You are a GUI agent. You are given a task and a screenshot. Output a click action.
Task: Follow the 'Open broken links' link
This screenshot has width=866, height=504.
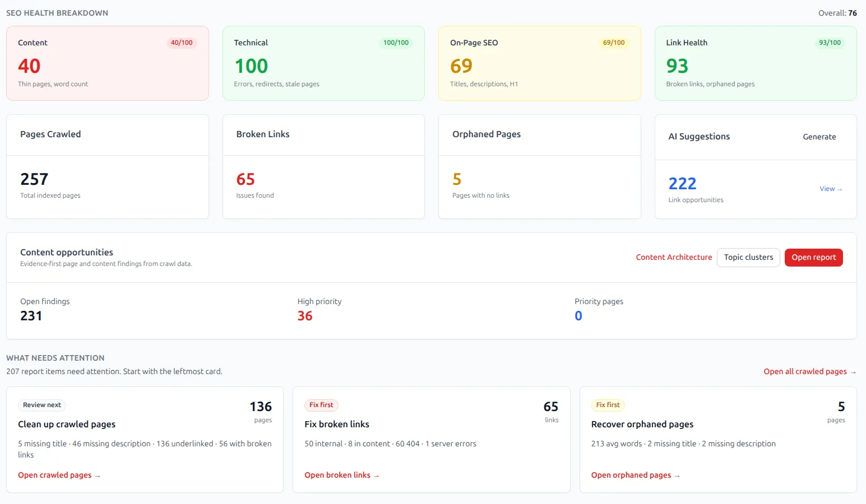click(x=342, y=475)
